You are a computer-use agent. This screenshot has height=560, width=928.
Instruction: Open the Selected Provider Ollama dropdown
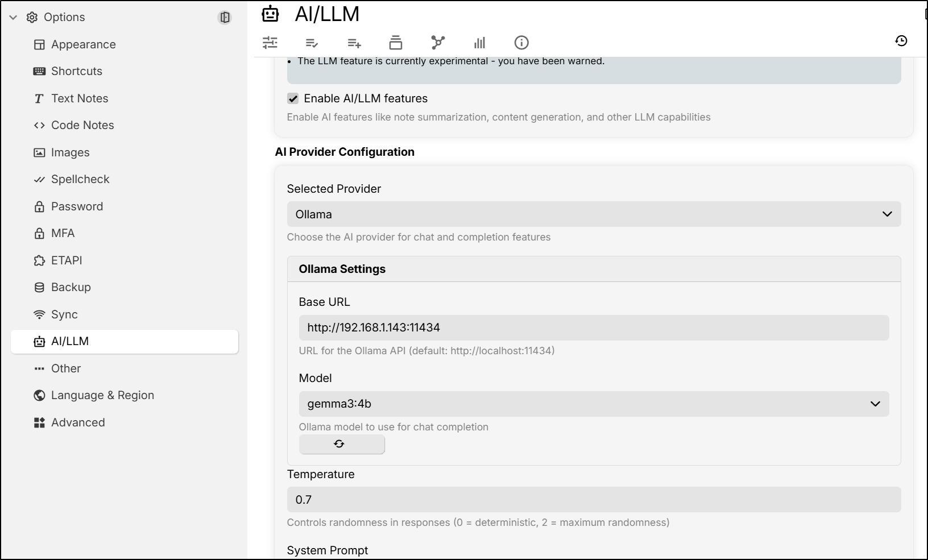[x=594, y=214]
